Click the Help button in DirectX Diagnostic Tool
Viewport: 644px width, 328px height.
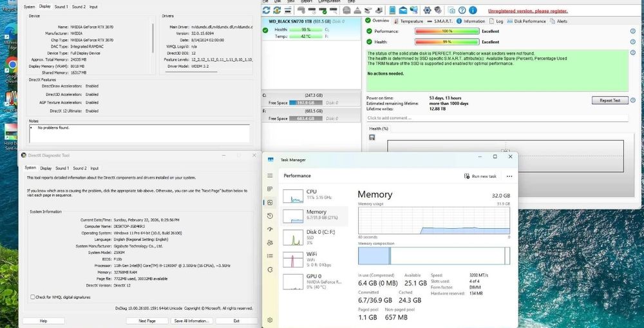coord(44,321)
